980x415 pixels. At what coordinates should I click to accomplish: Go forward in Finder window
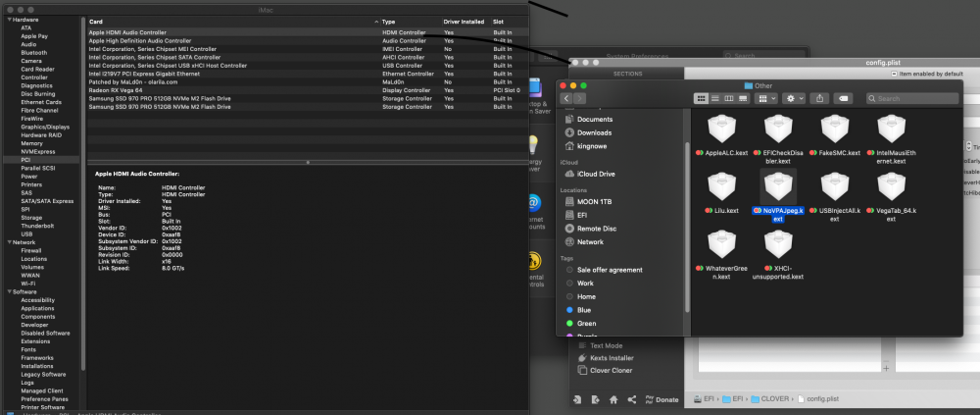(x=580, y=98)
